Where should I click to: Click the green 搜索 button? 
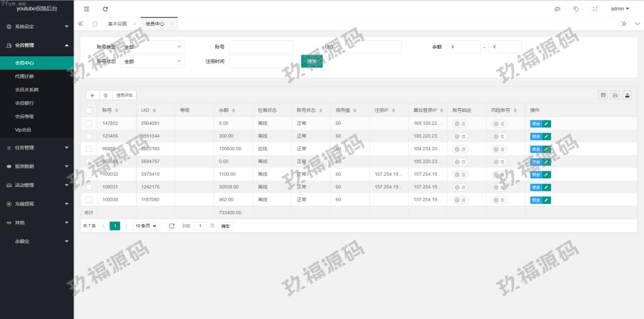coord(312,61)
